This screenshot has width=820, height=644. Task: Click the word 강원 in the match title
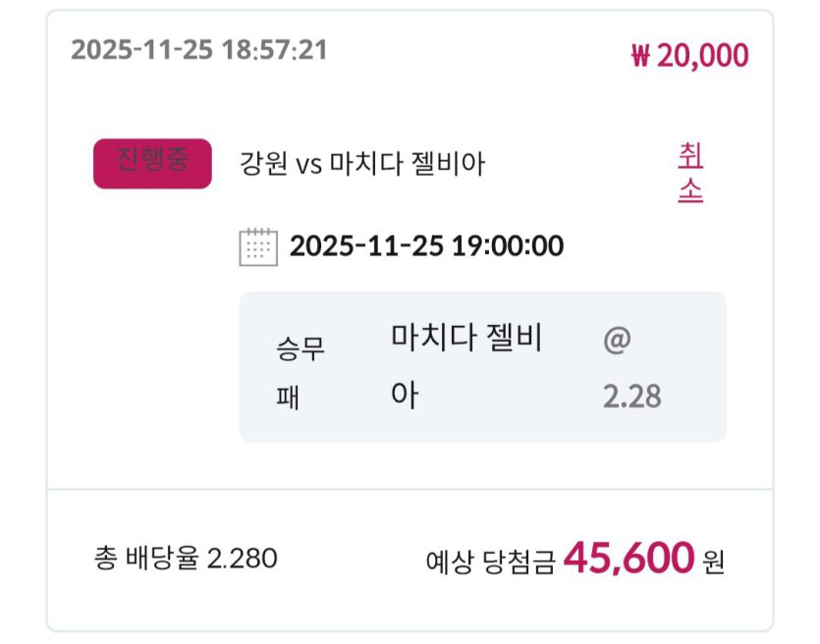point(263,163)
